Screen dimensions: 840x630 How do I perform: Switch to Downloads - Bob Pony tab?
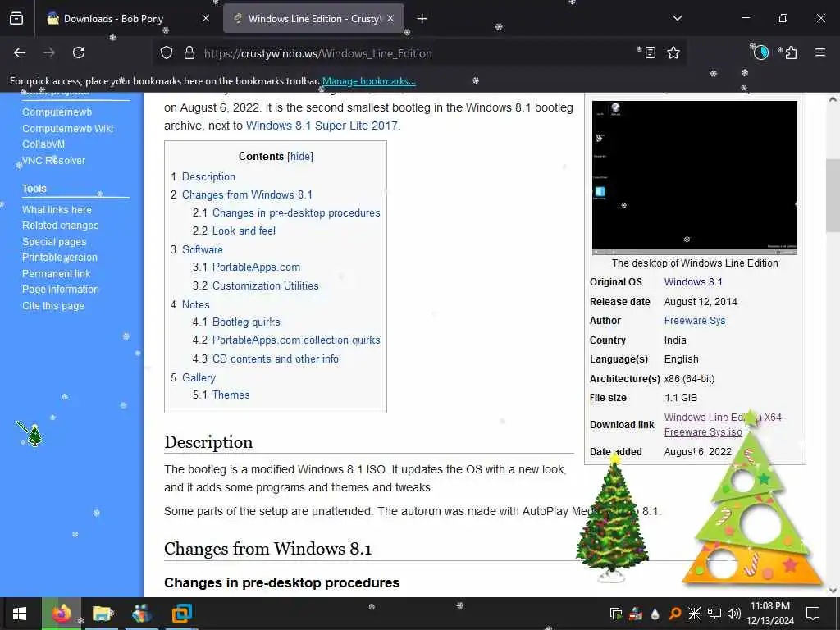[113, 18]
